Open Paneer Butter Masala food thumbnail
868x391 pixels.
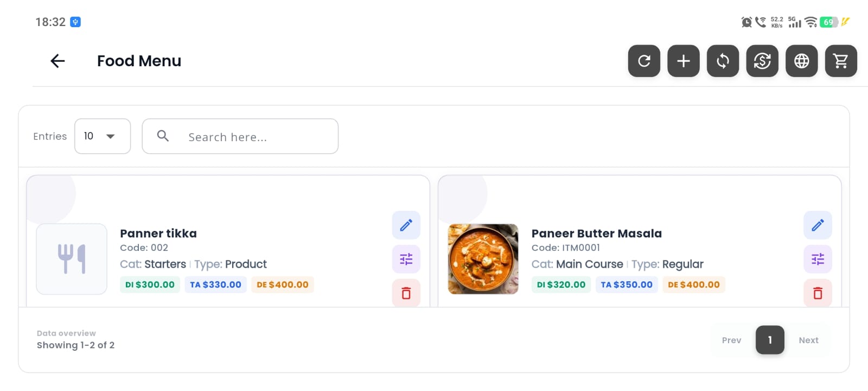tap(483, 259)
